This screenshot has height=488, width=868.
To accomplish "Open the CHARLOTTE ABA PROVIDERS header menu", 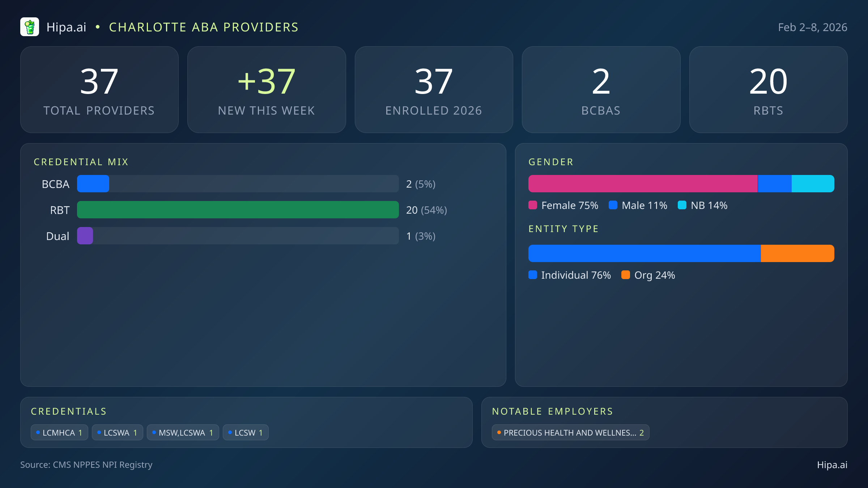I will (204, 27).
